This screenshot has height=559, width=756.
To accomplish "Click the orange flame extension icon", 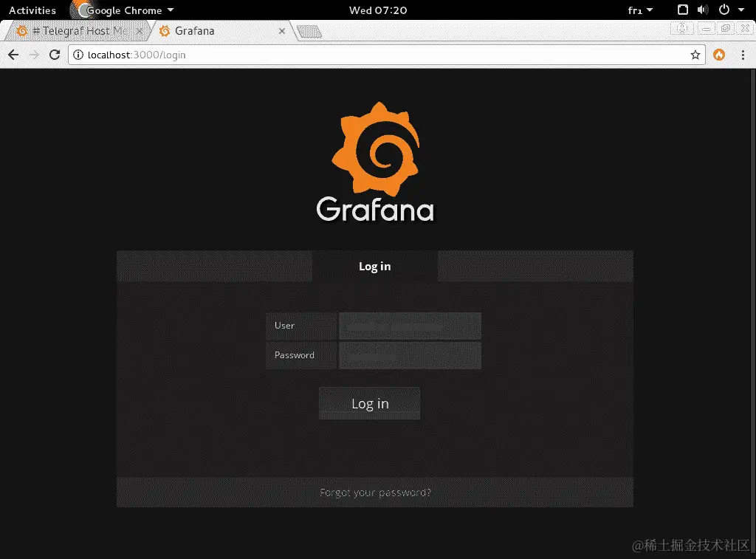I will tap(719, 55).
